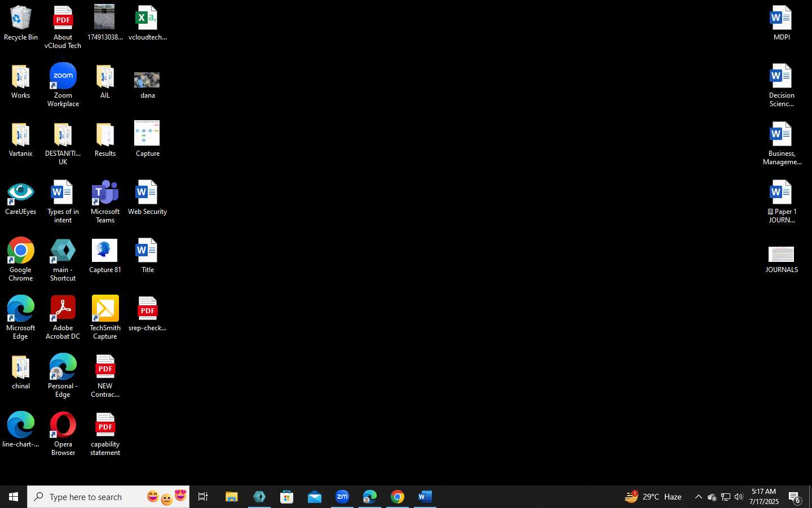This screenshot has height=508, width=812.
Task: Show hidden system tray icons
Action: (698, 497)
